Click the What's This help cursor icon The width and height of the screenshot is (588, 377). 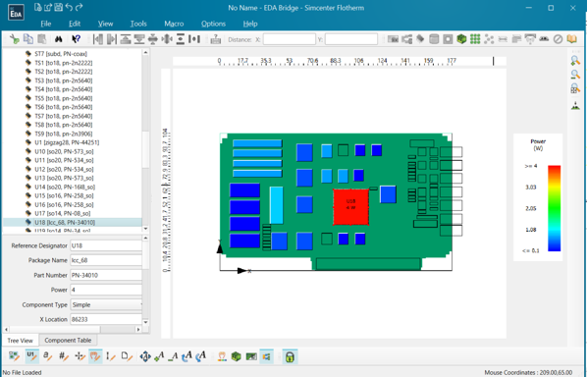(x=76, y=39)
